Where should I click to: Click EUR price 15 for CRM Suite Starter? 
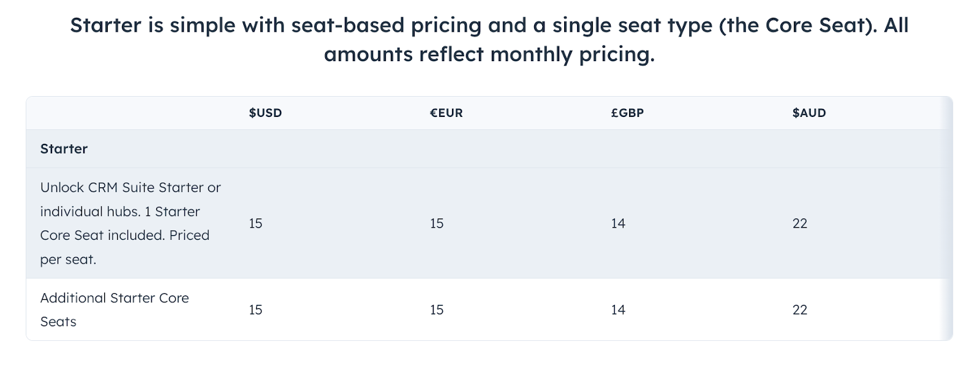coord(437,223)
